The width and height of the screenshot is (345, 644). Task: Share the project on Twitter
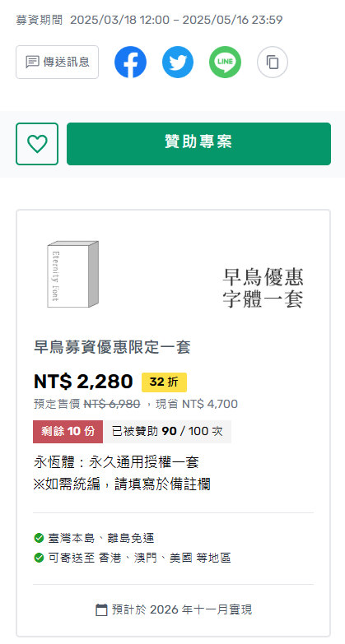point(178,62)
